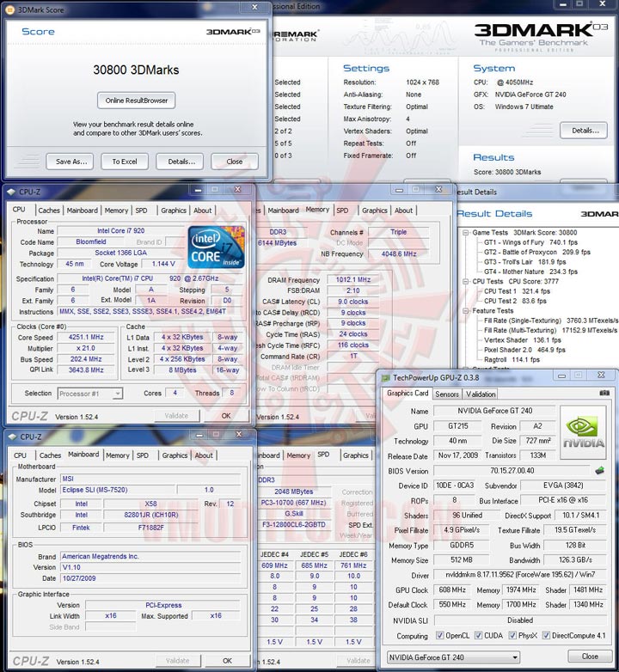Image resolution: width=619 pixels, height=672 pixels.
Task: Collapse the Feature Tests tree node
Action: [x=465, y=311]
